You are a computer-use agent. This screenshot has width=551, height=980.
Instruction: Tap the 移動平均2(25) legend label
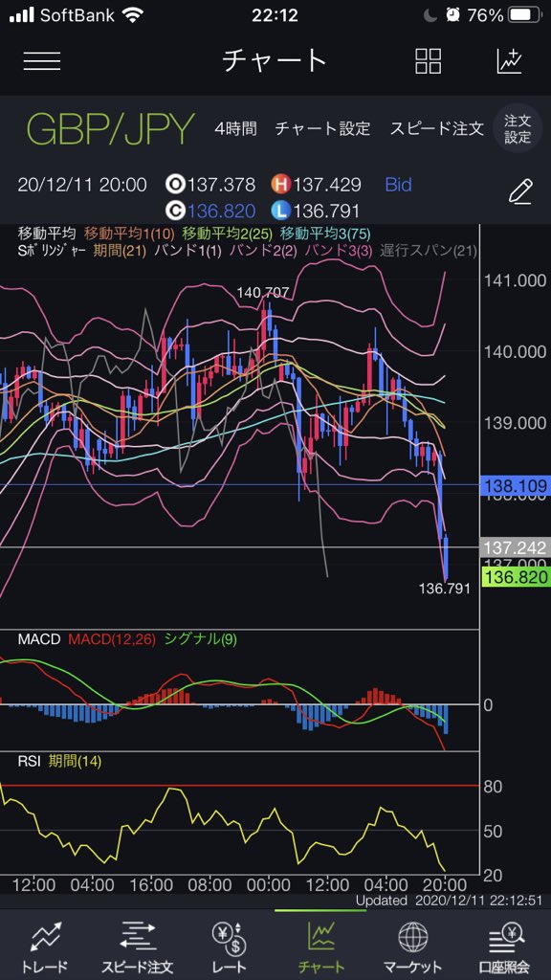pyautogui.click(x=229, y=234)
